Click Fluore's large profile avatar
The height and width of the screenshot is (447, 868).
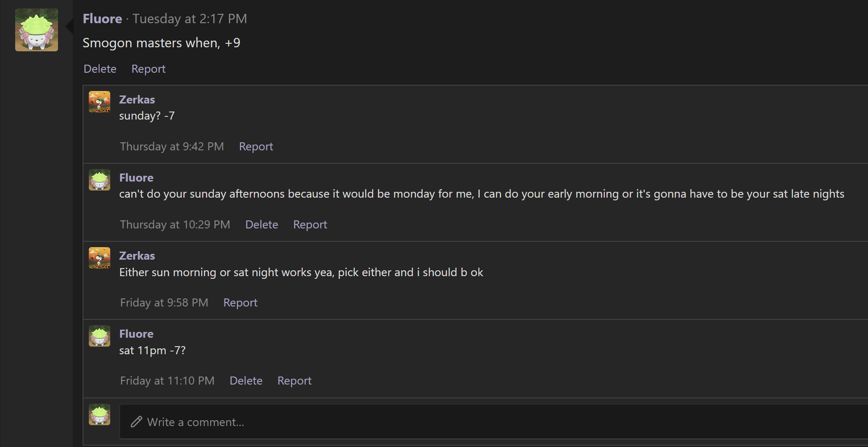pyautogui.click(x=37, y=30)
